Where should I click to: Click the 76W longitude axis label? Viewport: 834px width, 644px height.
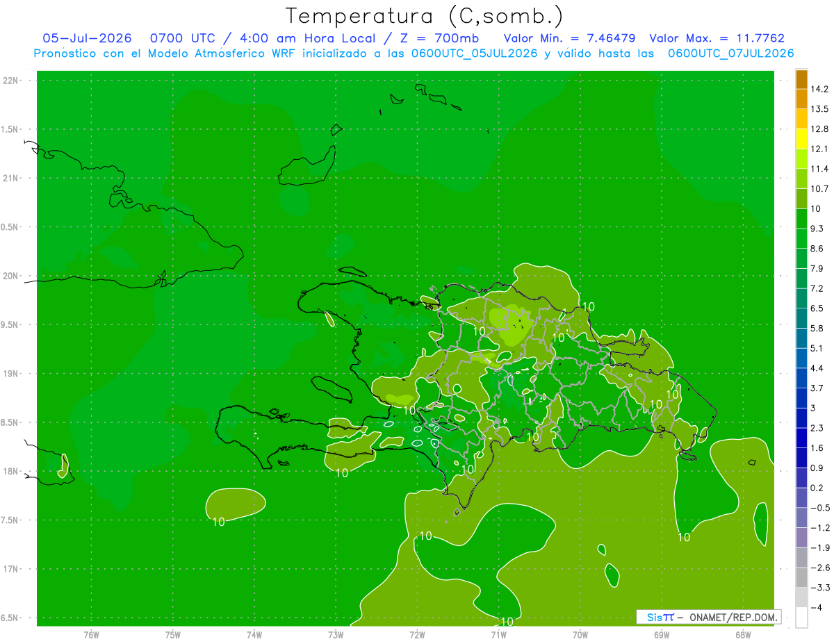pyautogui.click(x=92, y=634)
